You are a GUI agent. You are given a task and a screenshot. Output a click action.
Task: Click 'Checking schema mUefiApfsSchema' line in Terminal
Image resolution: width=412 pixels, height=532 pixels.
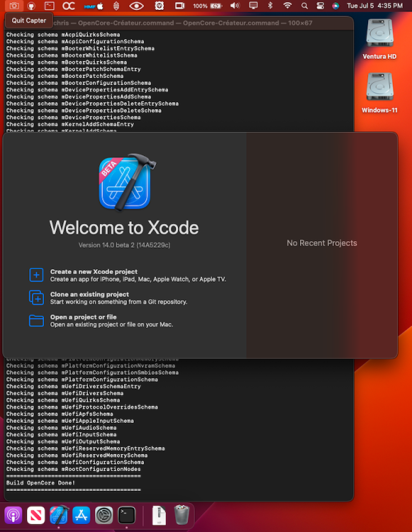(x=60, y=414)
